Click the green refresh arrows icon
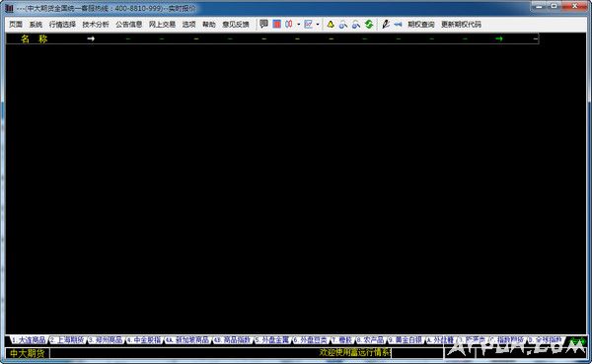The width and height of the screenshot is (592, 364). (369, 24)
